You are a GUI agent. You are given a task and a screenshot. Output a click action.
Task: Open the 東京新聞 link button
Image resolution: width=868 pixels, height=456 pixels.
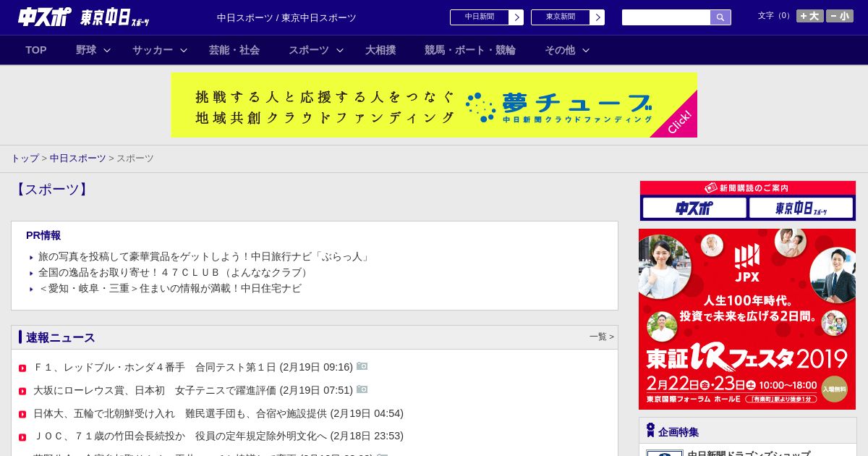[561, 17]
